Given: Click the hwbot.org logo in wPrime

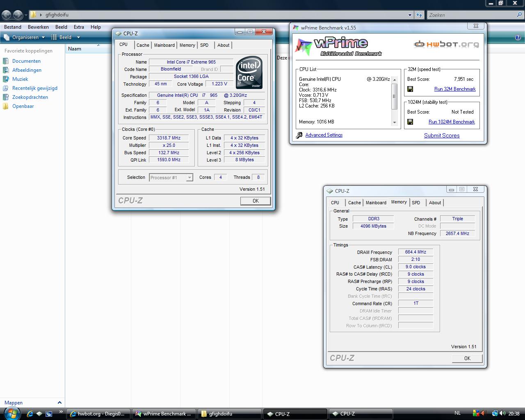Looking at the screenshot, I should tap(446, 44).
